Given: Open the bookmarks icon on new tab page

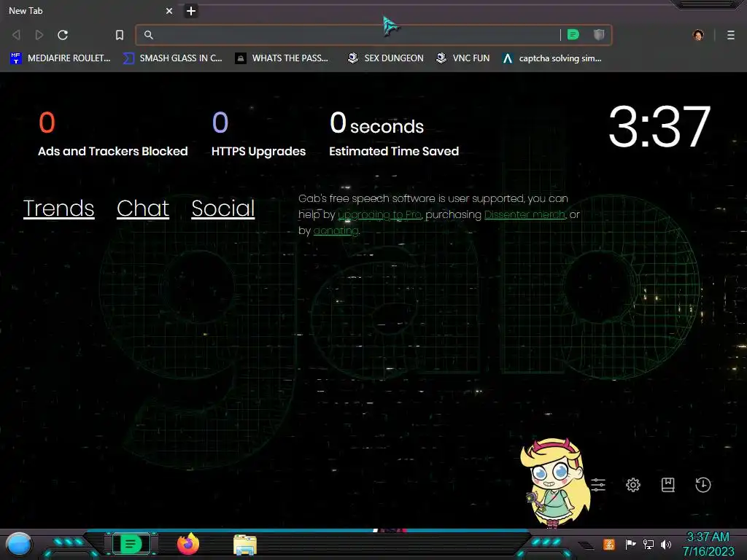Looking at the screenshot, I should tap(668, 485).
